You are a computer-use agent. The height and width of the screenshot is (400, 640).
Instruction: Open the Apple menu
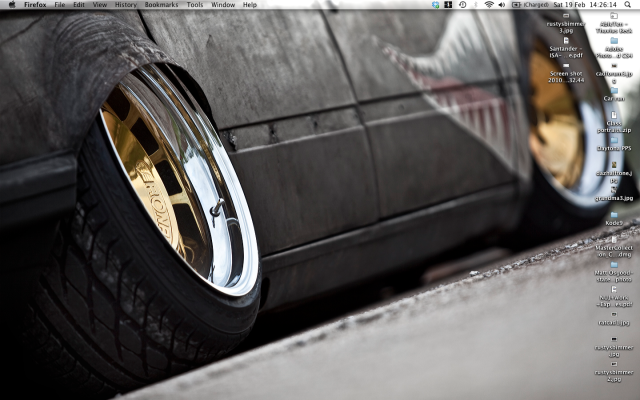12,4
